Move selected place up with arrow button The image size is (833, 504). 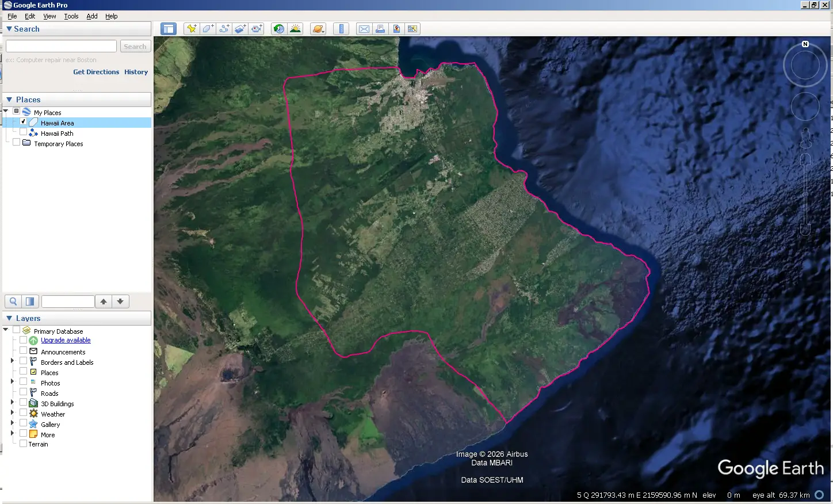104,301
